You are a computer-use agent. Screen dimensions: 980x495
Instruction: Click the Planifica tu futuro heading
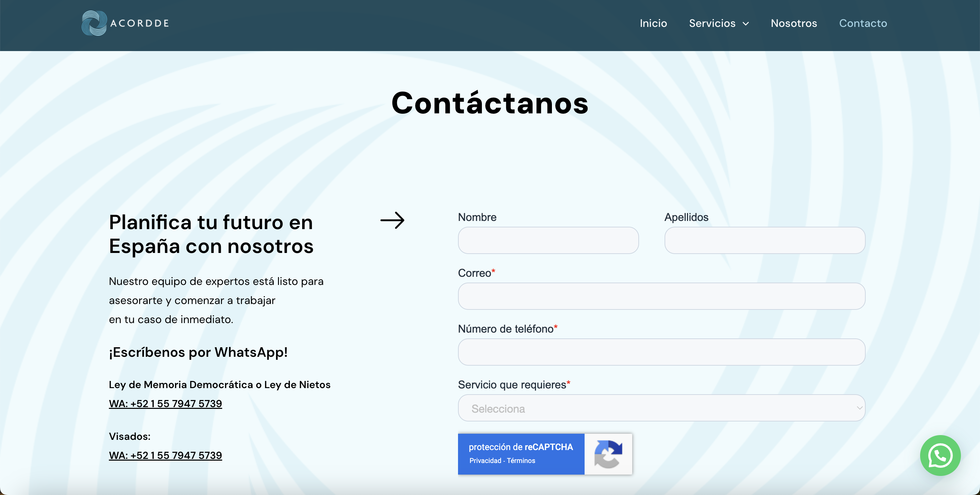tap(211, 234)
